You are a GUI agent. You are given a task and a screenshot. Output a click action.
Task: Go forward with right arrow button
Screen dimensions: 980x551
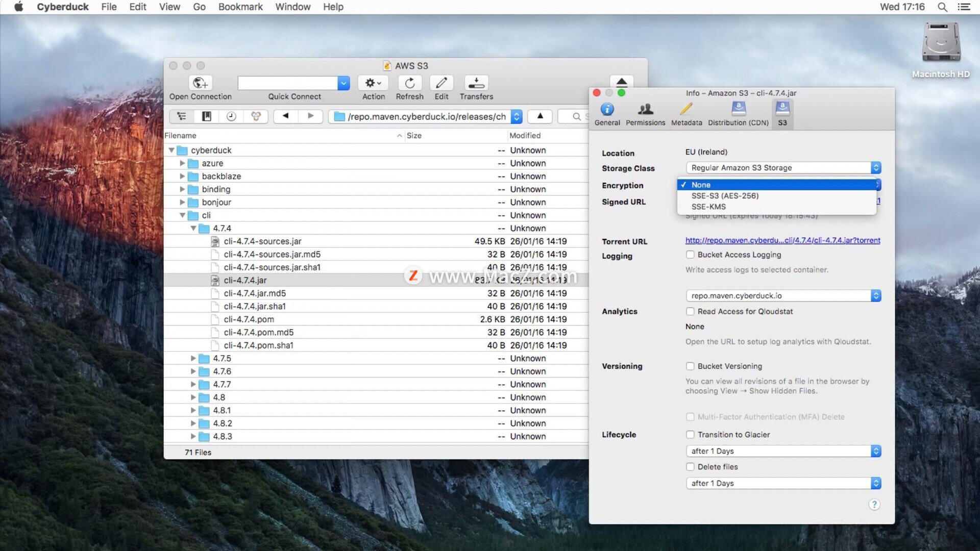pos(310,116)
